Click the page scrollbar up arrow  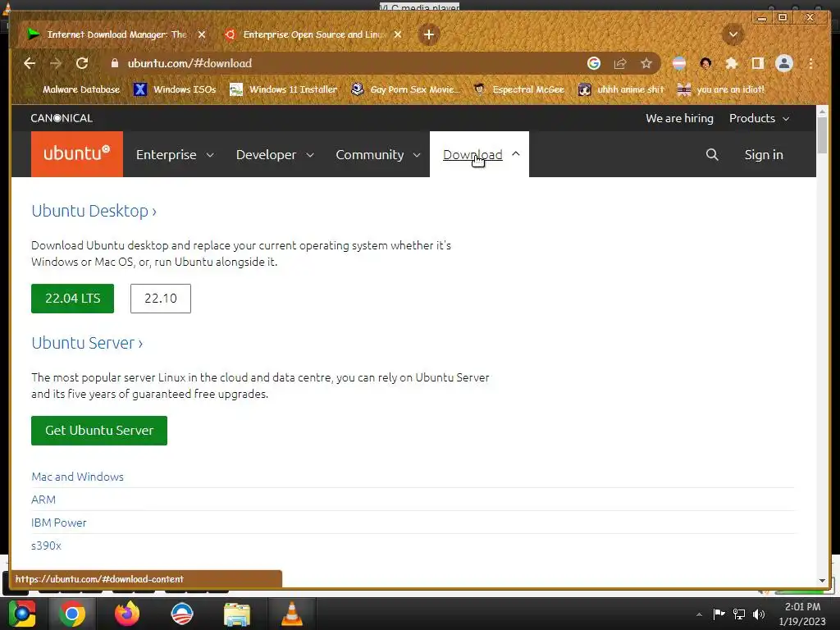822,112
